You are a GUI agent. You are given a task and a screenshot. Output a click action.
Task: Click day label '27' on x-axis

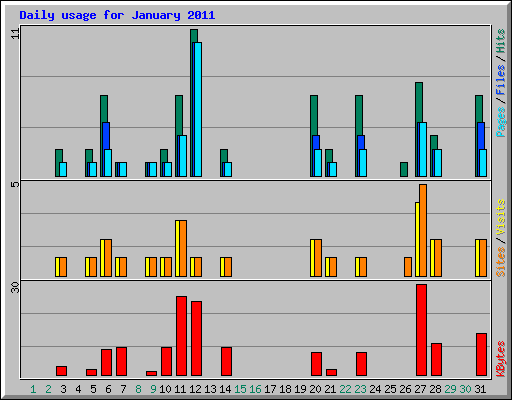pyautogui.click(x=420, y=389)
